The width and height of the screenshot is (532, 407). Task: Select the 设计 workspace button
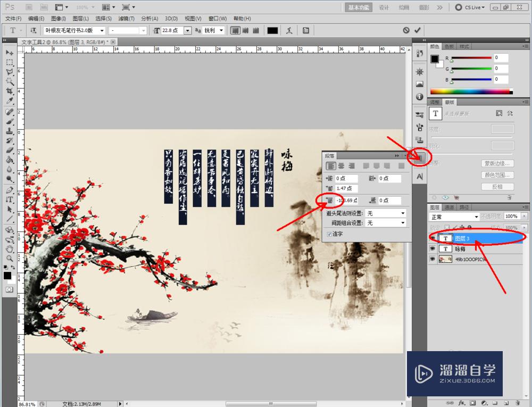384,7
